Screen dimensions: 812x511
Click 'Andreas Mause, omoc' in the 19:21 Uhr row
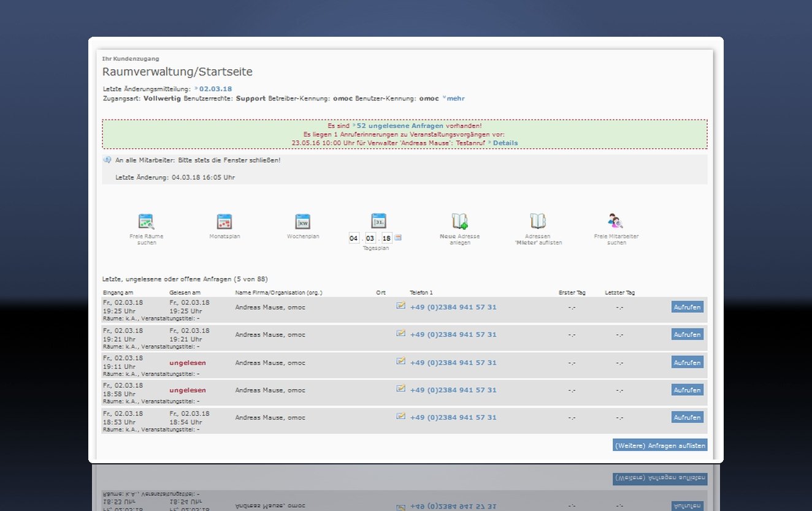point(270,335)
